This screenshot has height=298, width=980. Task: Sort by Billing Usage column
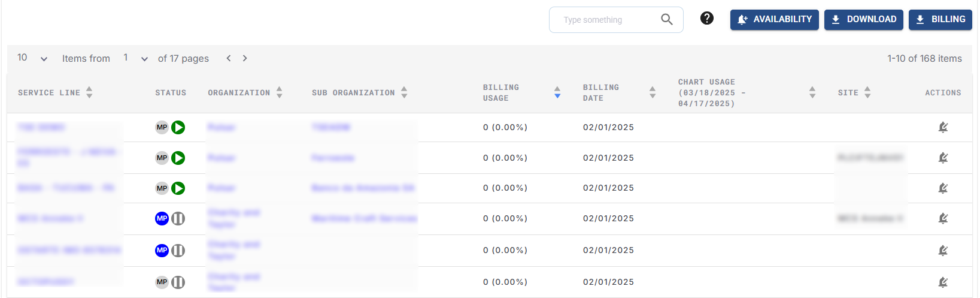[557, 92]
